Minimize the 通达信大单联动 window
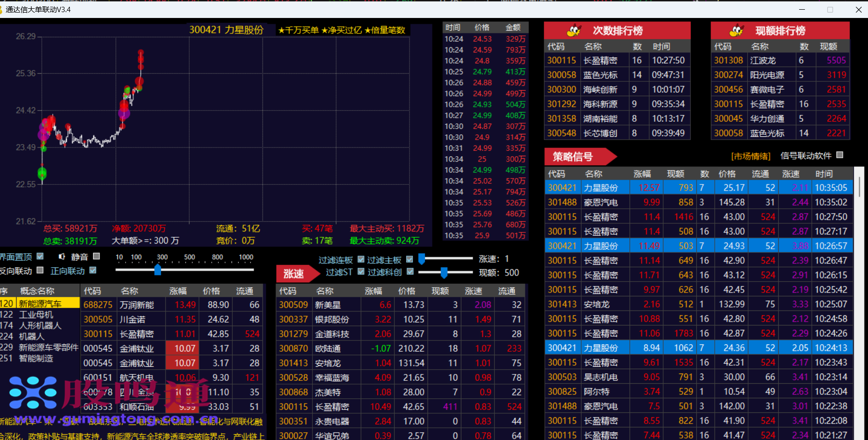Screen dimensions: 868x440 pyautogui.click(x=802, y=9)
